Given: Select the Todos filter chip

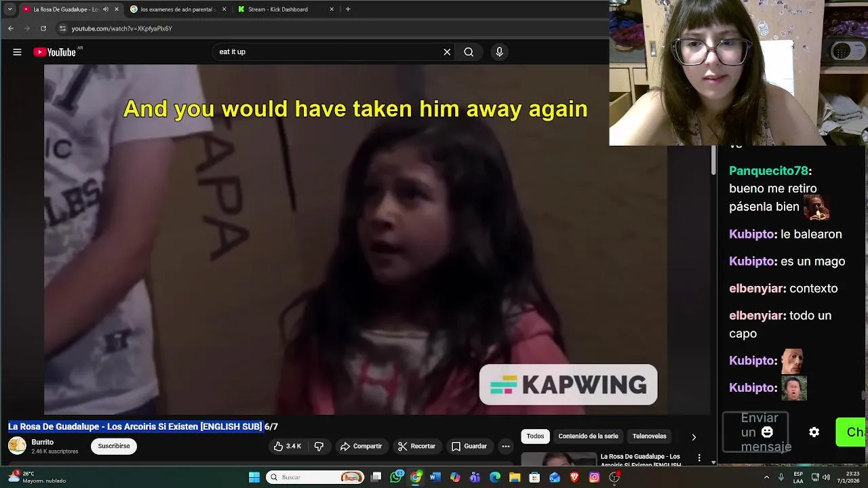Looking at the screenshot, I should (x=535, y=436).
